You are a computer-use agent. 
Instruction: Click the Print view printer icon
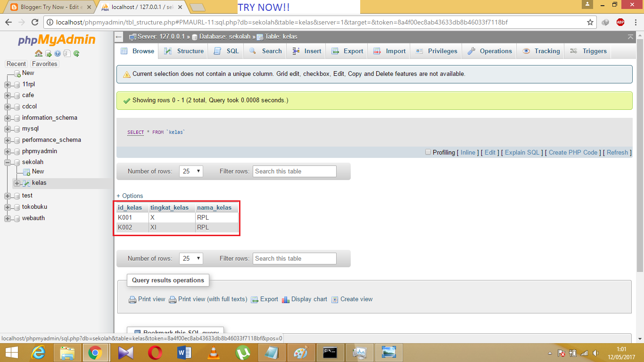click(132, 299)
